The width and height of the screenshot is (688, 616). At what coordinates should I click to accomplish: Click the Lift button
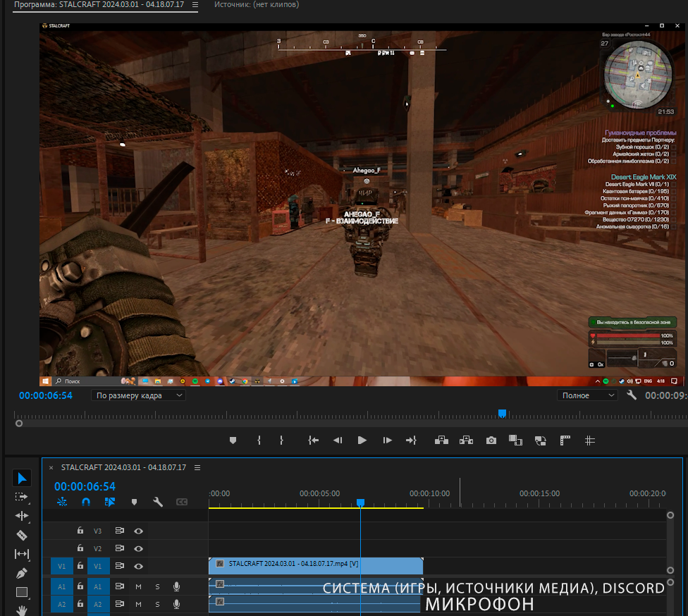(441, 441)
